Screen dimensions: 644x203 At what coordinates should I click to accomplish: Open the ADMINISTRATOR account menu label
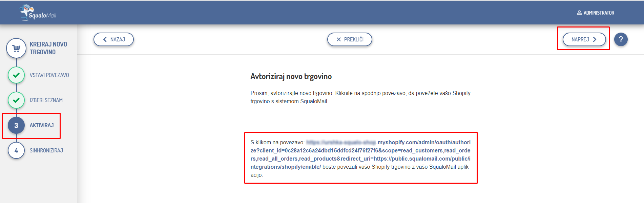[599, 13]
